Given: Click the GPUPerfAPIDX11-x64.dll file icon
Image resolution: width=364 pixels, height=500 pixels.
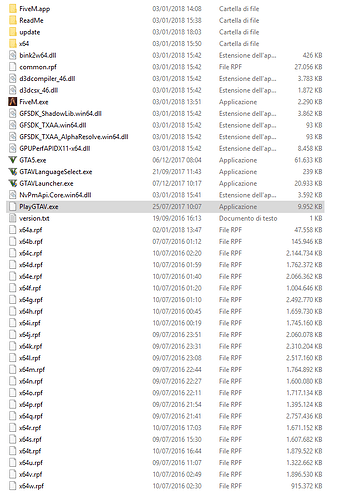Looking at the screenshot, I should [12, 148].
